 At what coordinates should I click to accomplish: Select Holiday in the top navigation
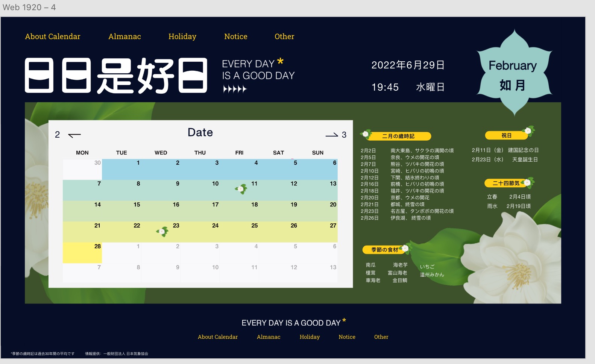tap(182, 36)
